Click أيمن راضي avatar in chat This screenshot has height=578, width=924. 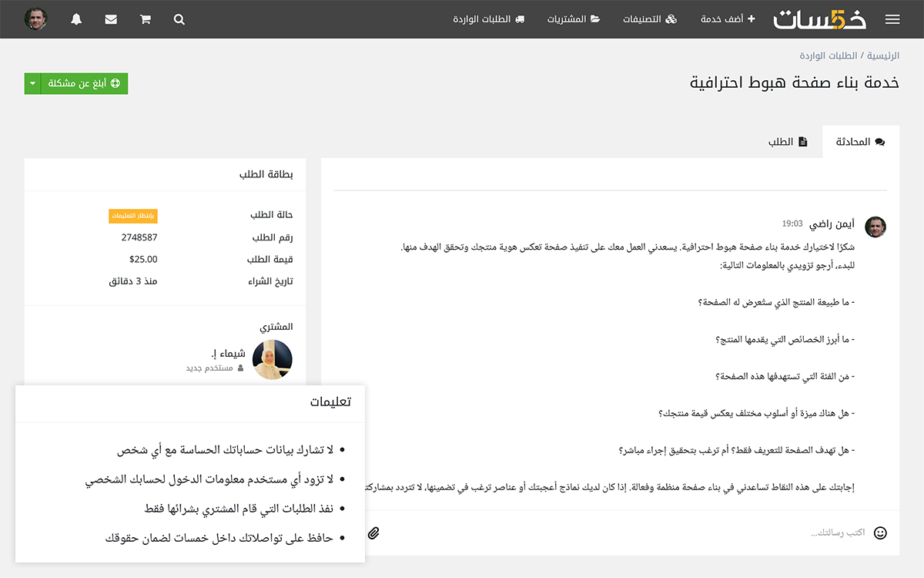(875, 227)
